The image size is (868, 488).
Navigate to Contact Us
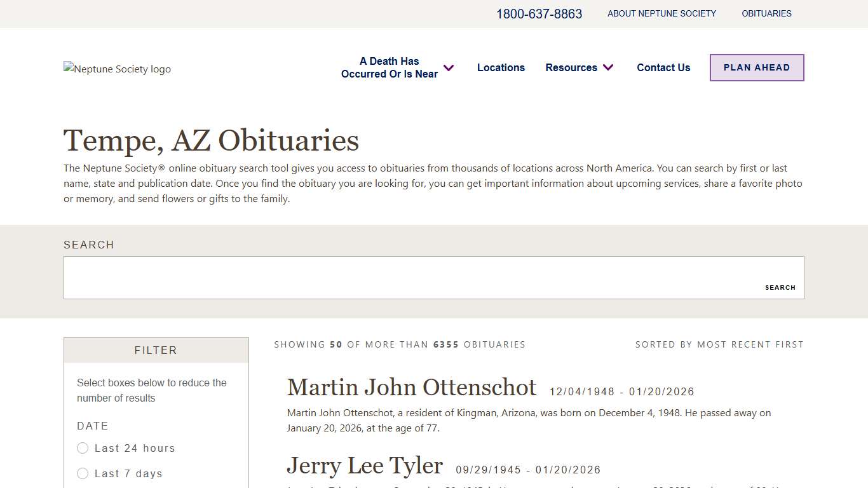663,67
